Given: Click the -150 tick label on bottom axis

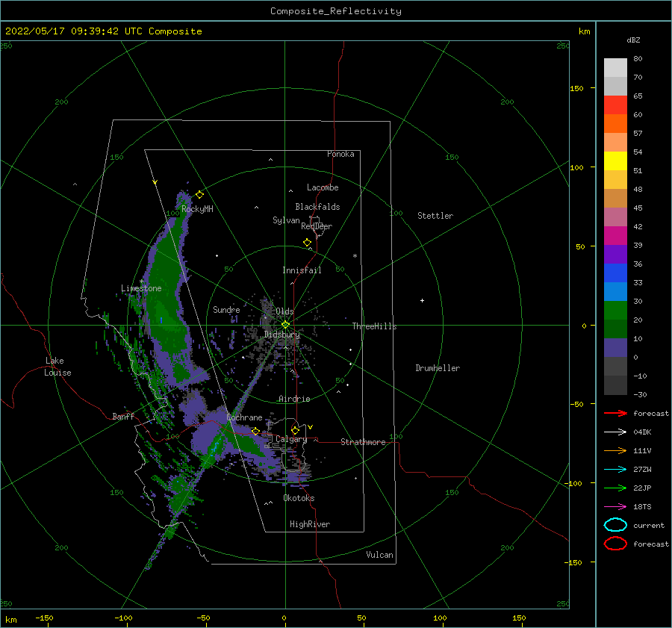Looking at the screenshot, I should pos(44,618).
